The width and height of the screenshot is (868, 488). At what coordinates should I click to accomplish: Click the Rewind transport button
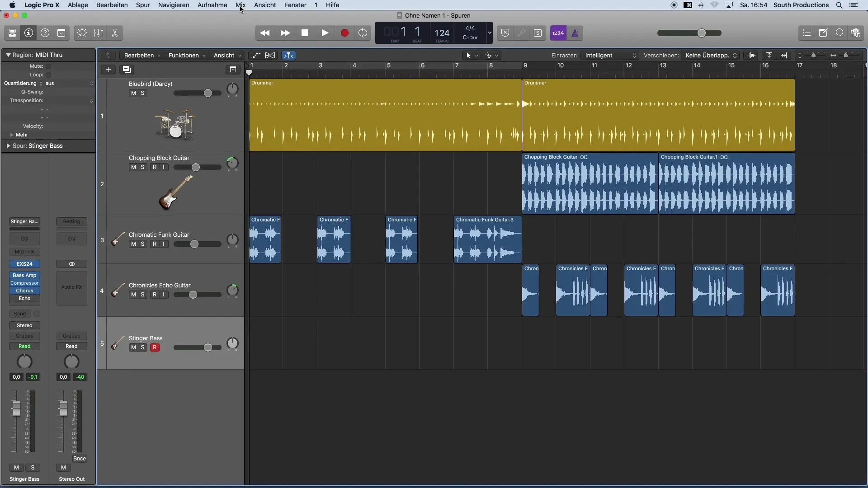coord(265,33)
